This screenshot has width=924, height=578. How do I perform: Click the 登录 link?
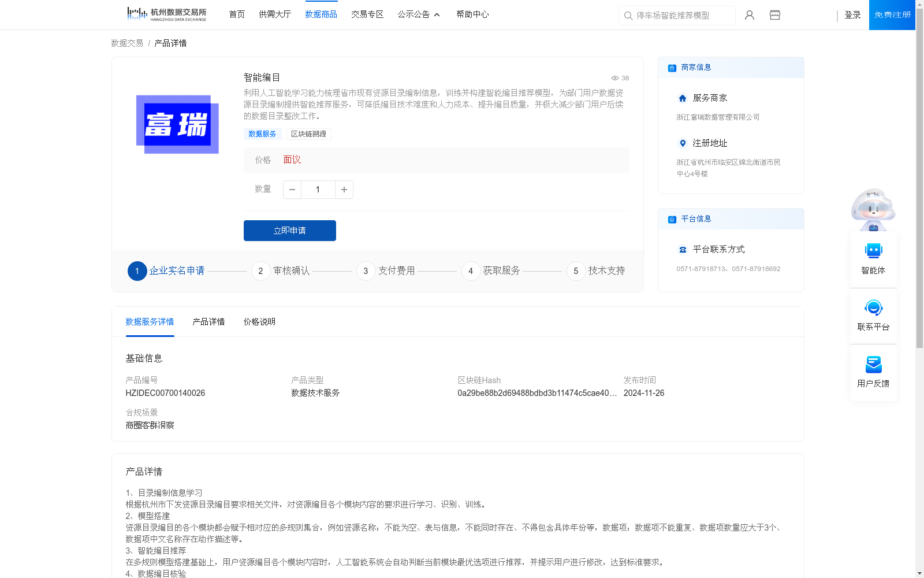click(x=852, y=15)
